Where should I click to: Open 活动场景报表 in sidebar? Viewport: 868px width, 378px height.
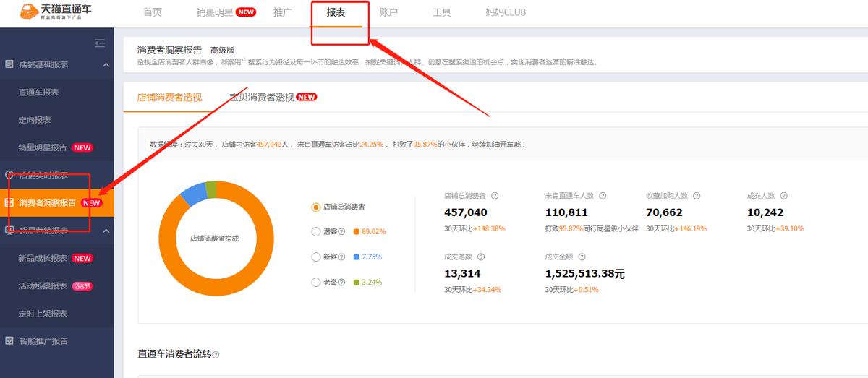tap(43, 285)
